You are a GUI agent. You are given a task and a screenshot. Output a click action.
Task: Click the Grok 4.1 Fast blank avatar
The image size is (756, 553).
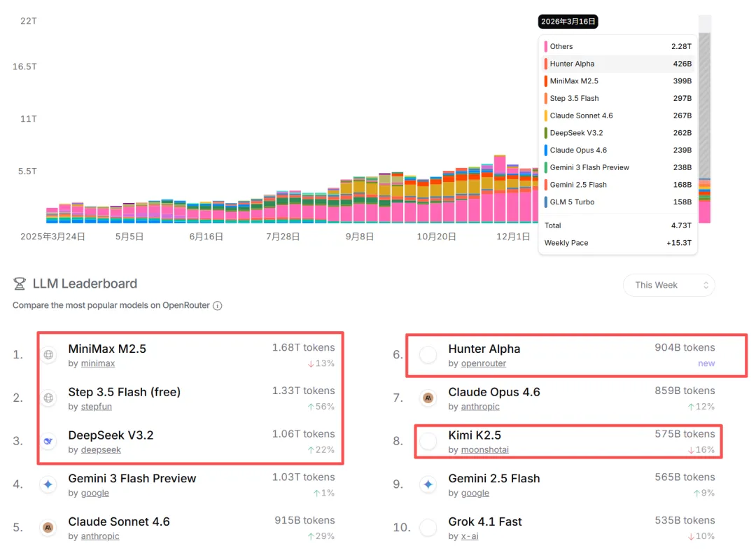(428, 527)
